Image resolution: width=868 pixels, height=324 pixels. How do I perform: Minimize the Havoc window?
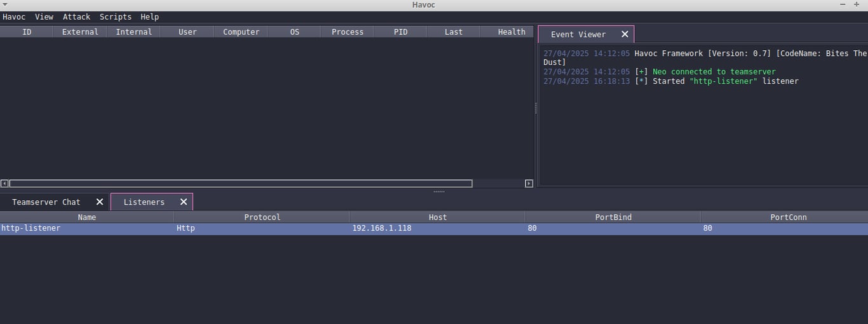[843, 4]
